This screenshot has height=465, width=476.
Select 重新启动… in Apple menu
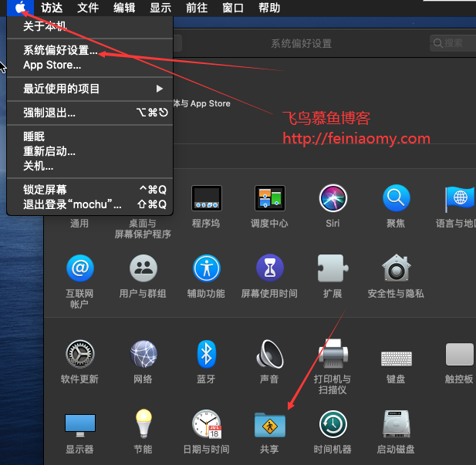tap(89, 151)
